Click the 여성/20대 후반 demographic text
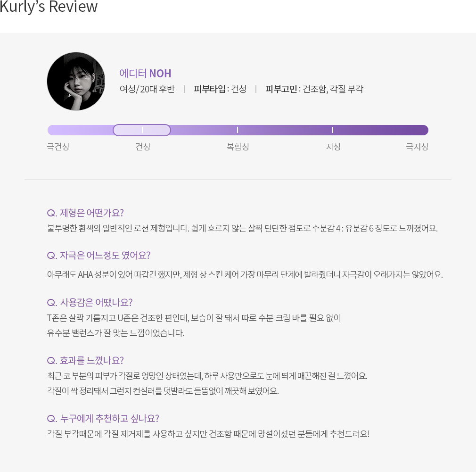 (x=147, y=89)
